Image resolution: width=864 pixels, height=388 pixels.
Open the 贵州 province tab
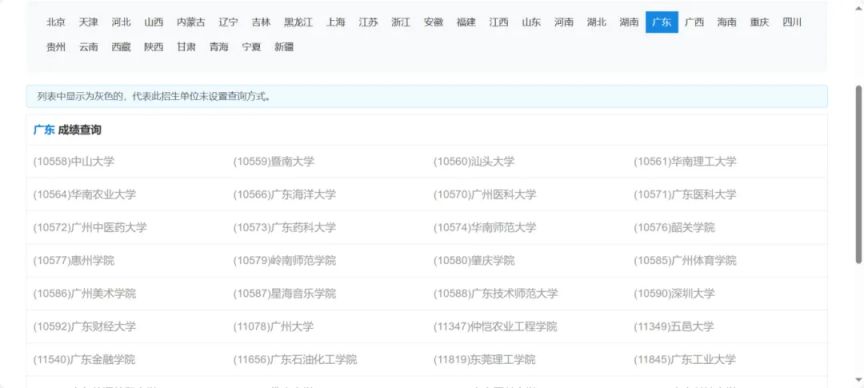click(x=56, y=47)
